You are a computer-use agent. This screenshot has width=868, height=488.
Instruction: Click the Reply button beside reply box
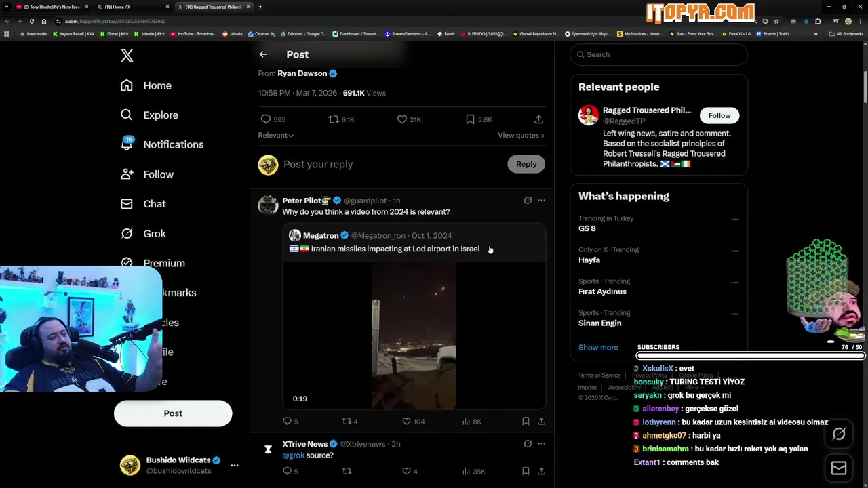(x=526, y=164)
